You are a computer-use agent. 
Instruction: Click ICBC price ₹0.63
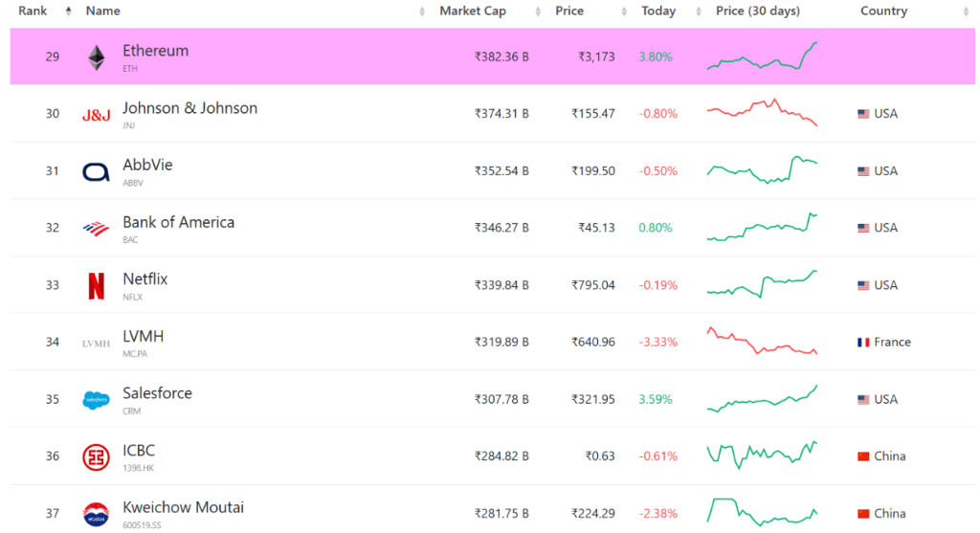pos(600,456)
